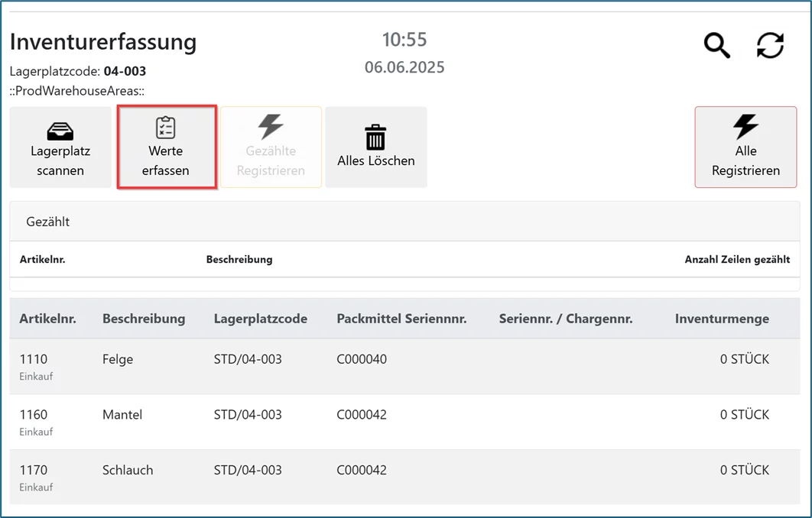This screenshot has height=518, width=812.
Task: Click the Beschreibung header in Gezählt table
Action: 239,259
